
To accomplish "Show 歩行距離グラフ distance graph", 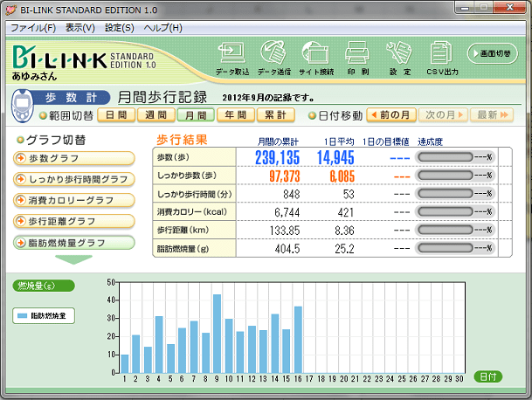I will 74,222.
